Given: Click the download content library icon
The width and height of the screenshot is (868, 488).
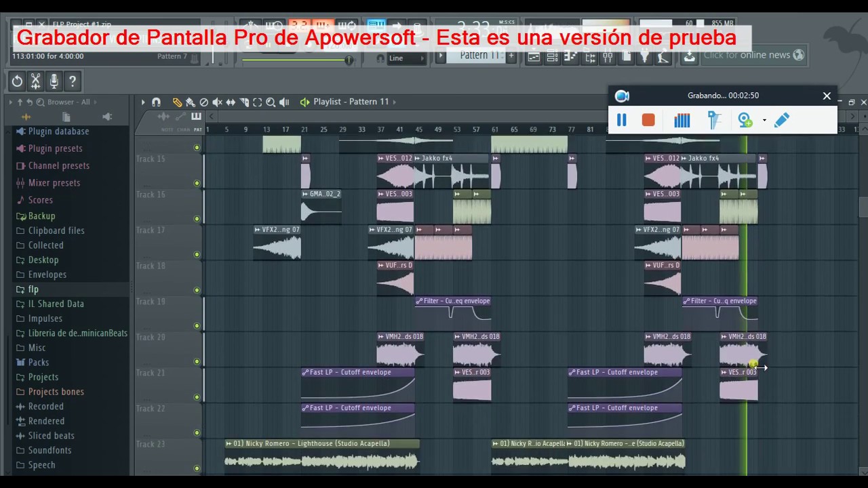Looking at the screenshot, I should pyautogui.click(x=689, y=56).
